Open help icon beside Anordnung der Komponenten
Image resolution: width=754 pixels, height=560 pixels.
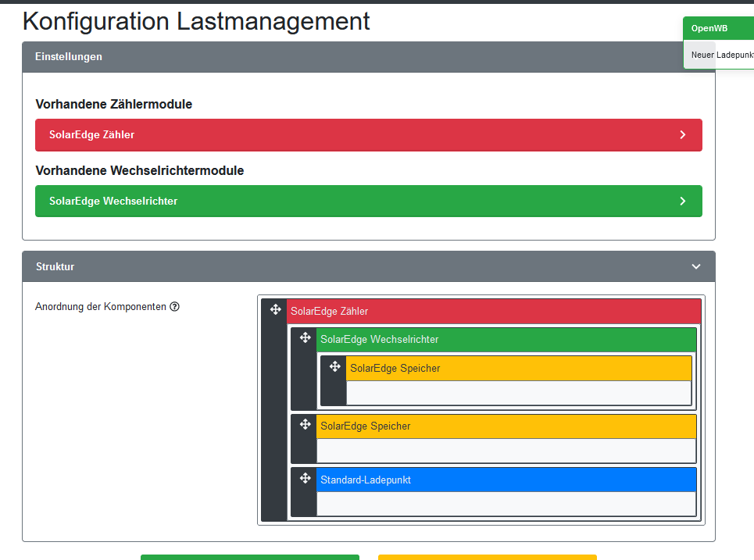tap(174, 307)
